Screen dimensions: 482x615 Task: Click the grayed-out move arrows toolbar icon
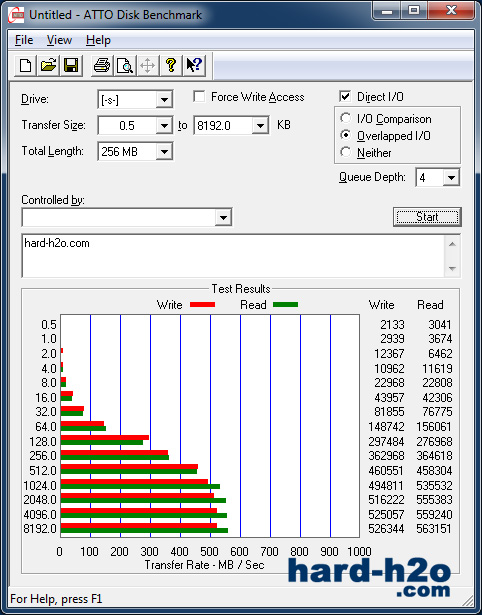pos(147,65)
